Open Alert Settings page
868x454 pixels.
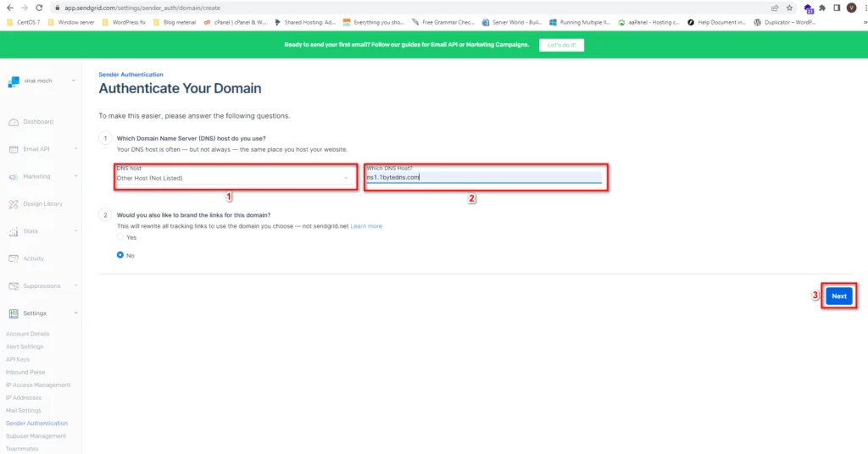click(x=25, y=346)
